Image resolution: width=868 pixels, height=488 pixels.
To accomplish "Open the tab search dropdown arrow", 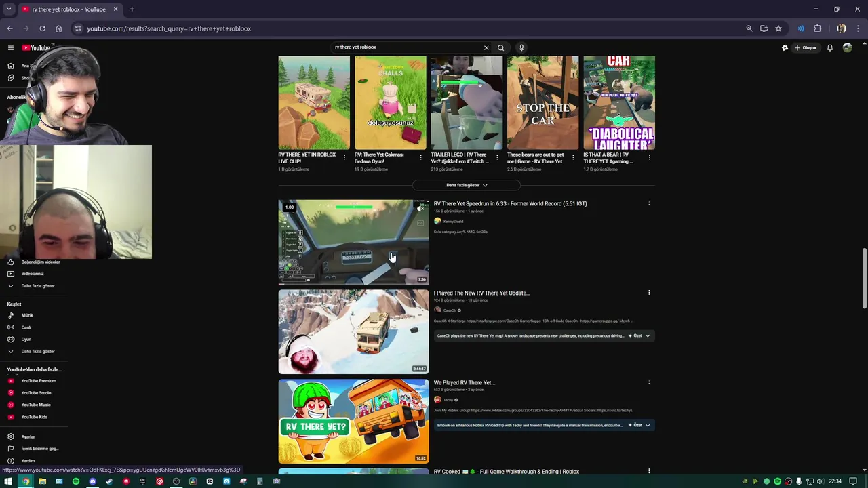I will [9, 9].
